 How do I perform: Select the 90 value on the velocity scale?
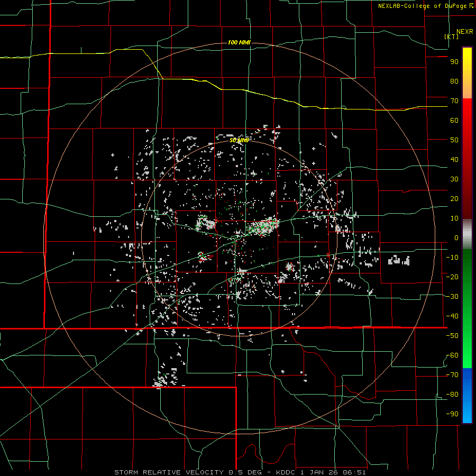454,62
